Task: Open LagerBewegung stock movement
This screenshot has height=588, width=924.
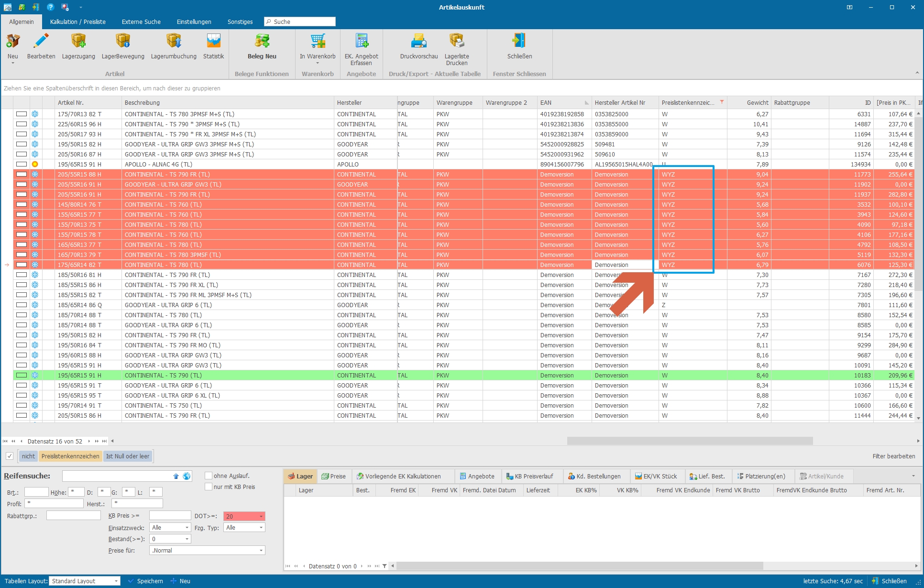Action: pos(123,47)
